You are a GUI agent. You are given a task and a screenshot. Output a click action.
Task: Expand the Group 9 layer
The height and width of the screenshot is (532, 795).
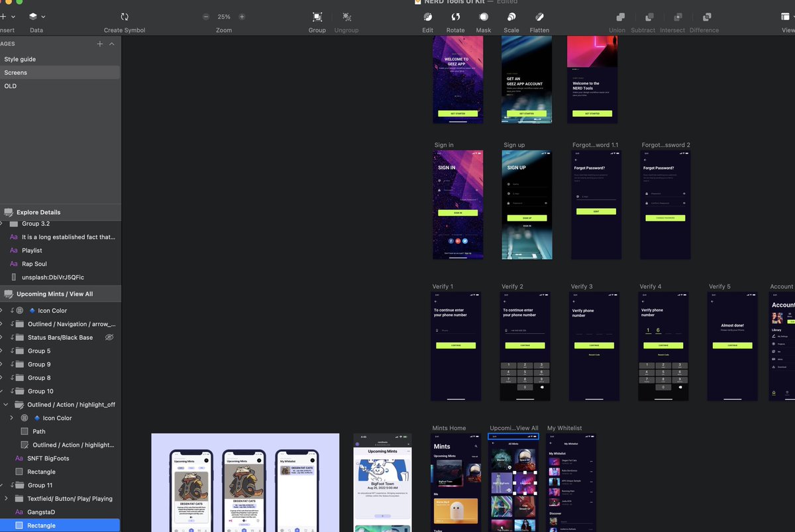coord(1,364)
